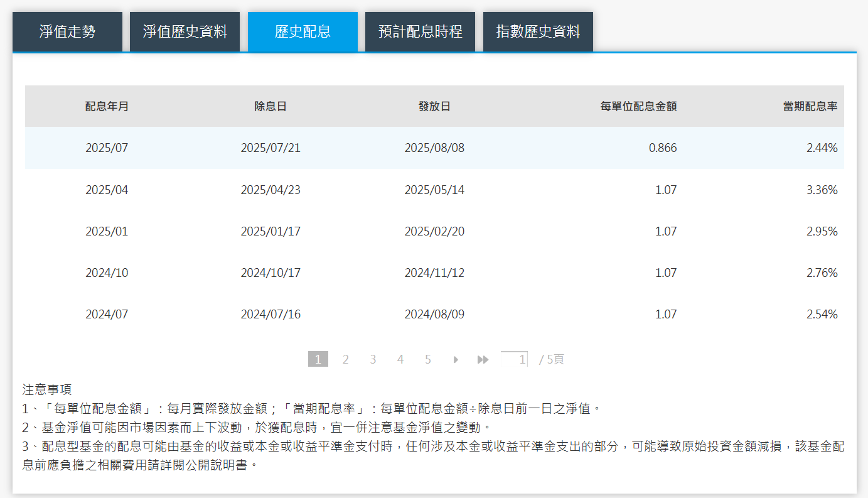Click the 發放日 column header
This screenshot has width=868, height=498.
(434, 106)
